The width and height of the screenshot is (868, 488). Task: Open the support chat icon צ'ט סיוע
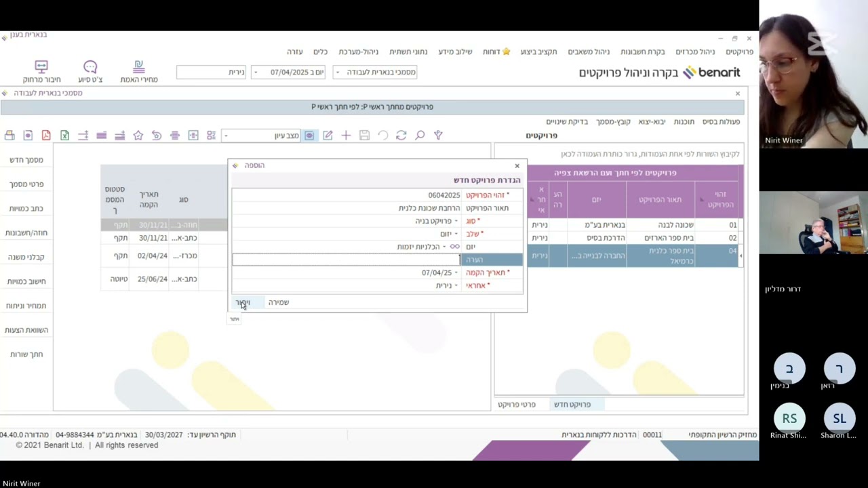tap(90, 71)
